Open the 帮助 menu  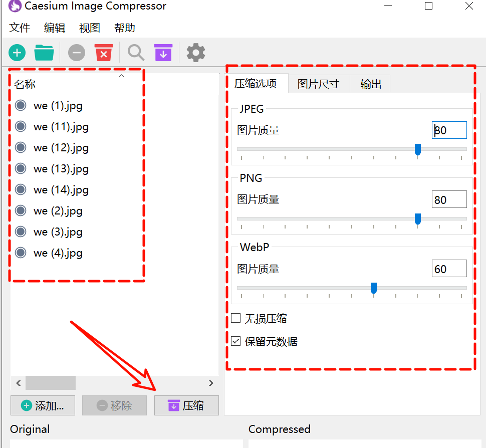click(x=125, y=28)
